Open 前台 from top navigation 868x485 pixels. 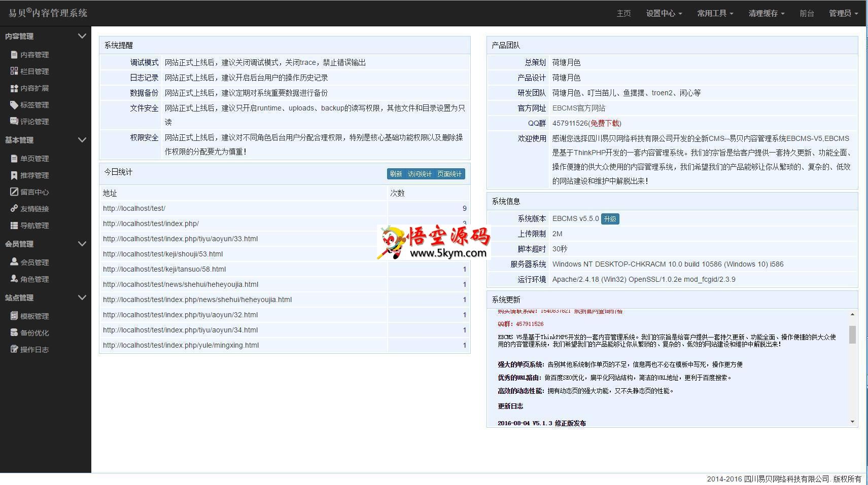click(807, 13)
